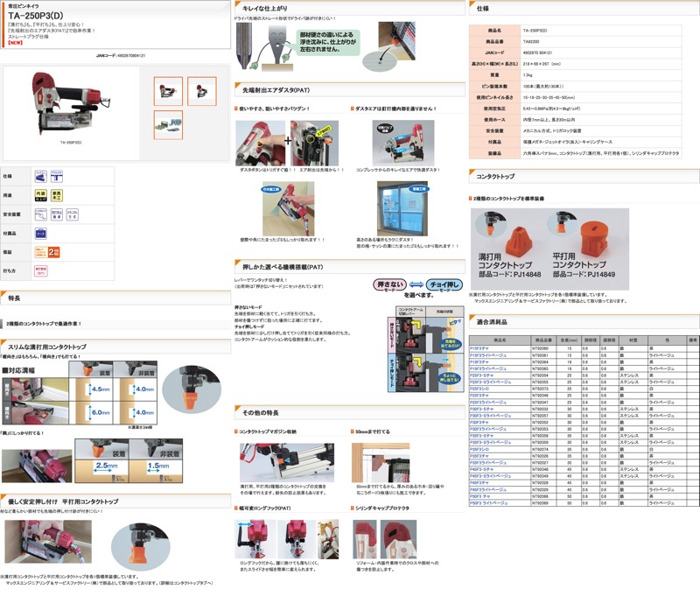700x596 pixels.
Task: Click the nailer-shaped blue icon in the 仕様 row
Action: [40, 176]
